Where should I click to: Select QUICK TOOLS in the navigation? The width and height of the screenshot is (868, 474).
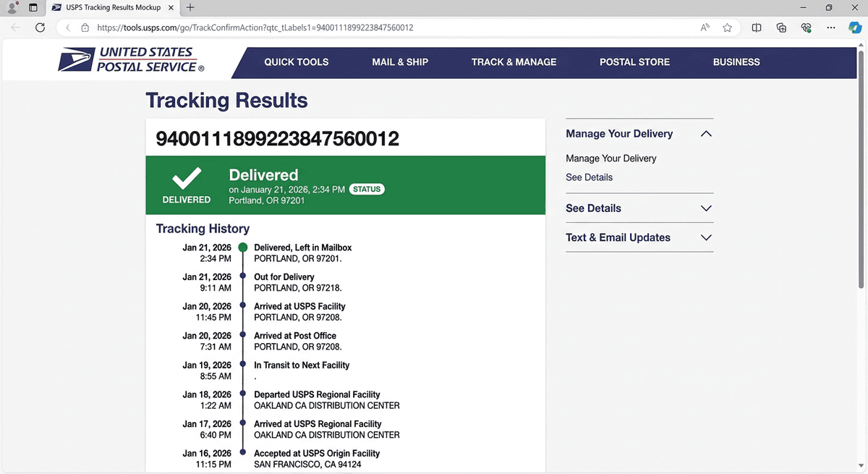click(297, 62)
